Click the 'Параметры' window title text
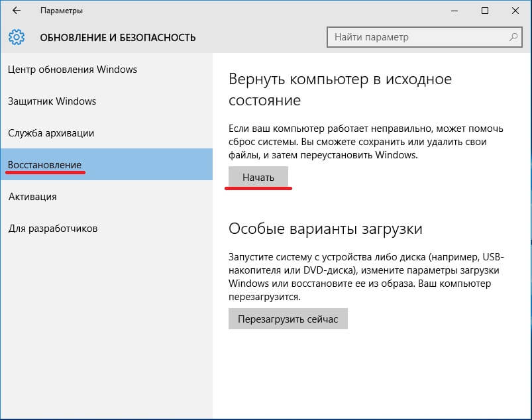532x420 pixels. pos(62,11)
